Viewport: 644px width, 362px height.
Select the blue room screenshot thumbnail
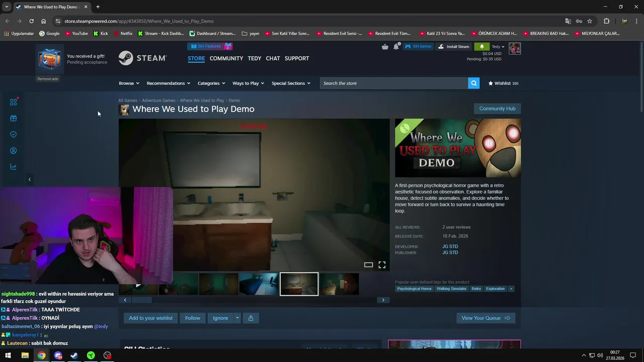[x=259, y=284]
